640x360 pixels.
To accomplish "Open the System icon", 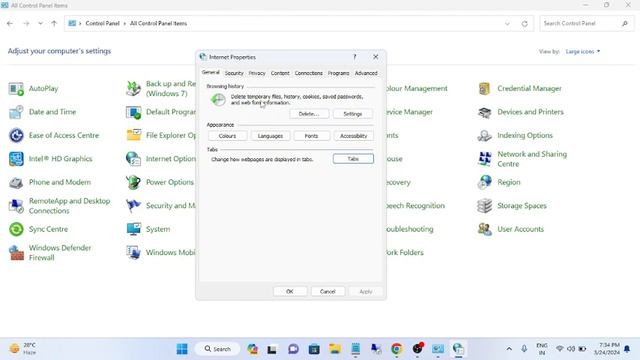I will pos(133,229).
